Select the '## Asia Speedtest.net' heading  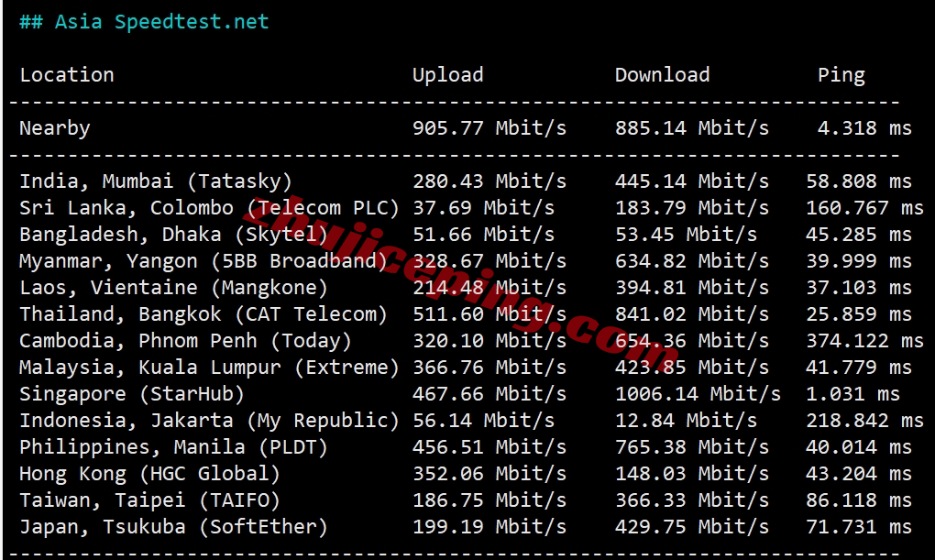144,22
